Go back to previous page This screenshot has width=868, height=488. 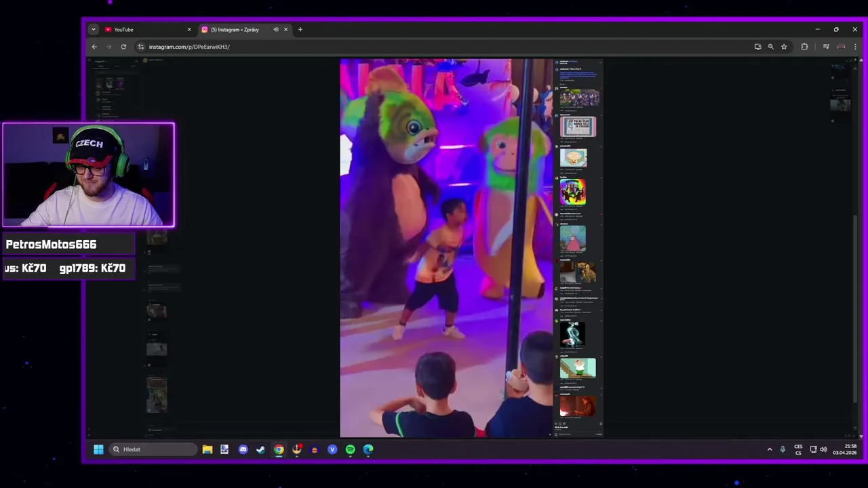[94, 47]
